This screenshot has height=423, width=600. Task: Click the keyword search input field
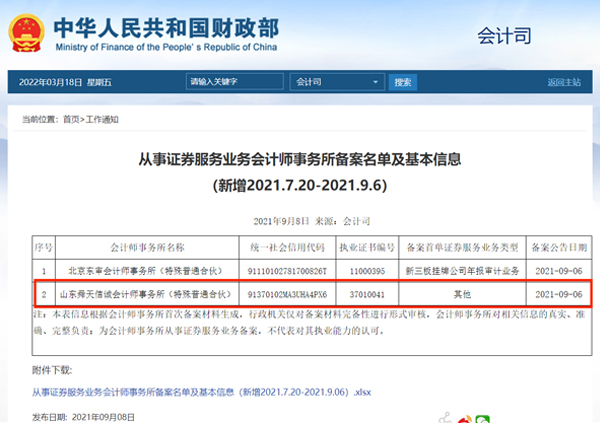pyautogui.click(x=235, y=82)
